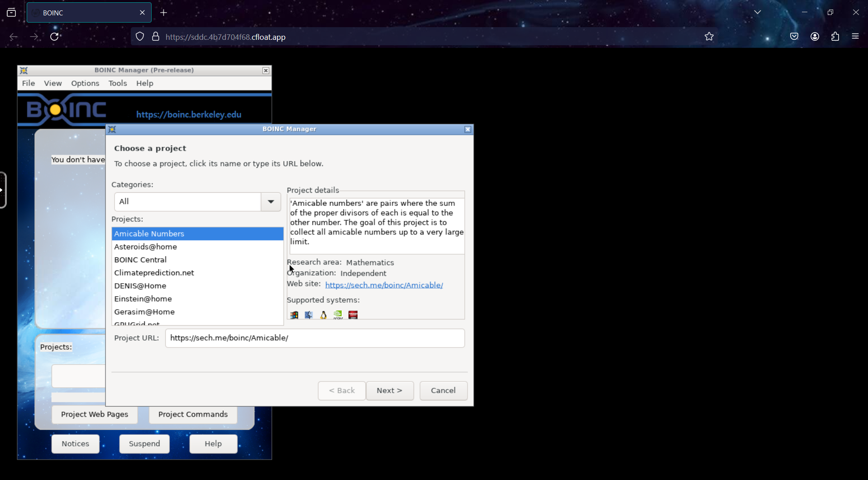This screenshot has height=480, width=868.
Task: Open the browser extensions icon
Action: (x=835, y=37)
